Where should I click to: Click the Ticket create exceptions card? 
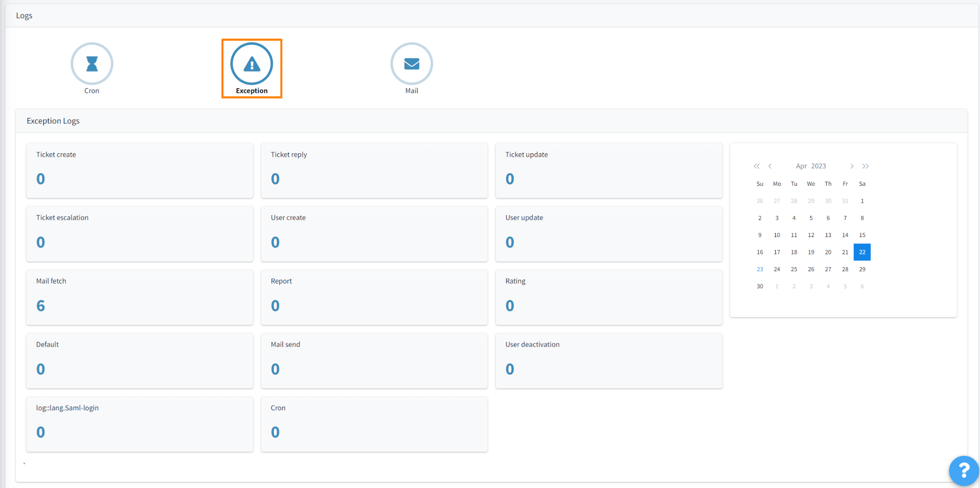tap(139, 170)
